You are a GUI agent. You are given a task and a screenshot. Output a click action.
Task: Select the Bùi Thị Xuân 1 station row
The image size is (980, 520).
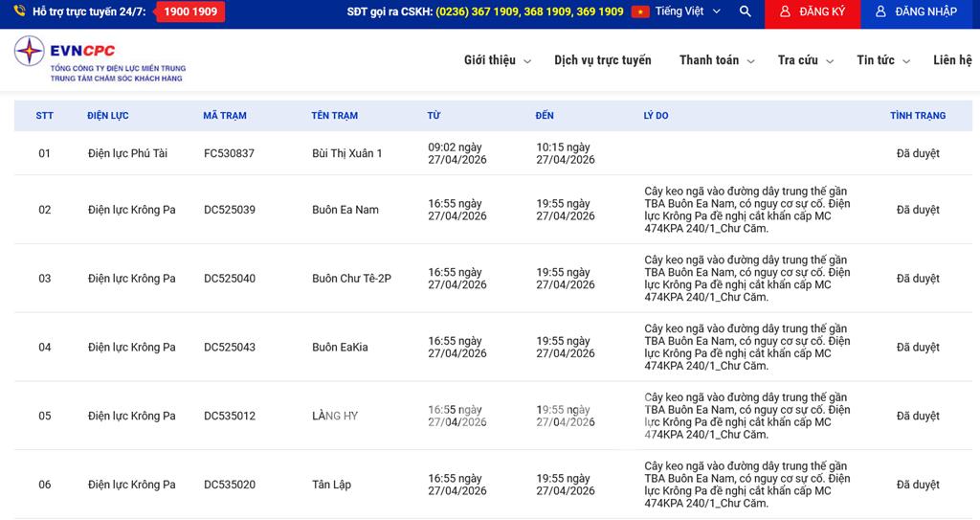(346, 153)
